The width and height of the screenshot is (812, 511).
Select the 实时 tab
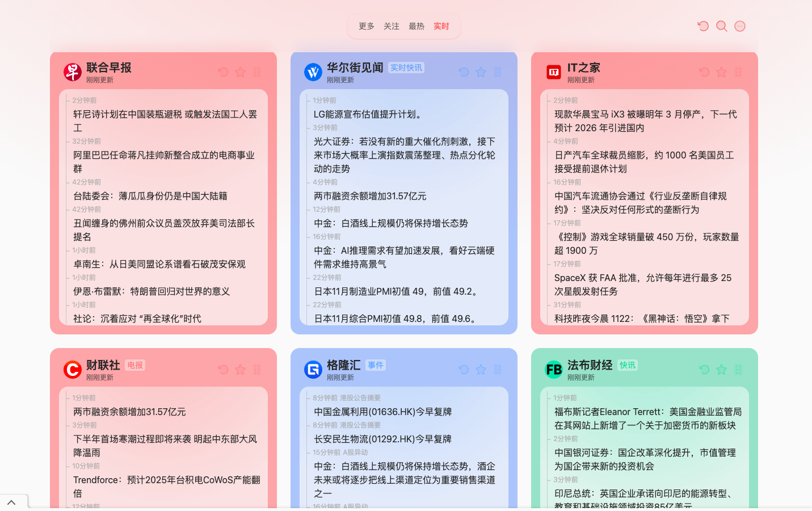click(441, 26)
